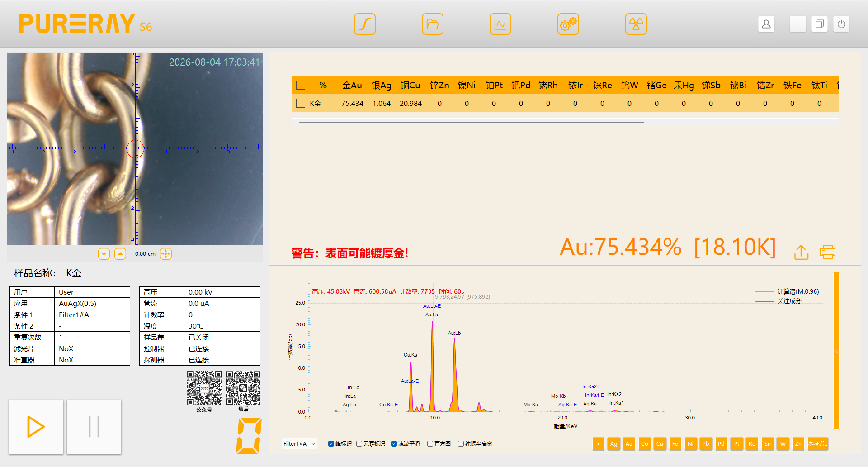Open the spectrum chart icon in the top toolbar
This screenshot has height=467, width=868.
(500, 24)
